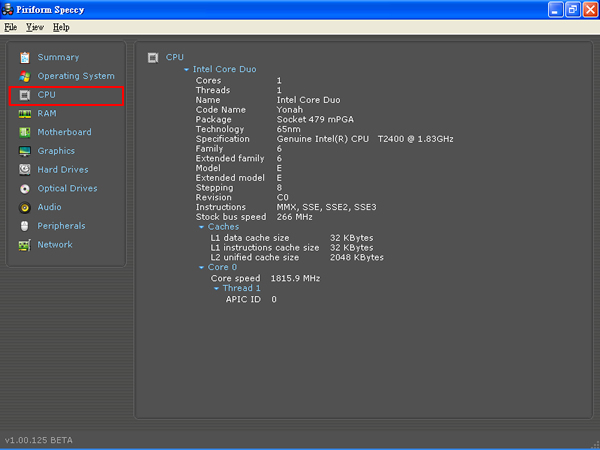The height and width of the screenshot is (450, 600).
Task: Click the L1 data cache size label
Action: [x=250, y=238]
